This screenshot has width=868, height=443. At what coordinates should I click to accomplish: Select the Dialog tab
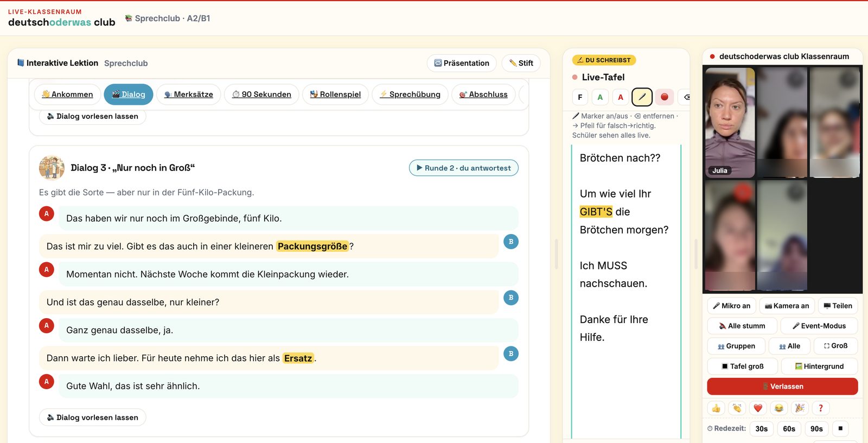(x=129, y=94)
